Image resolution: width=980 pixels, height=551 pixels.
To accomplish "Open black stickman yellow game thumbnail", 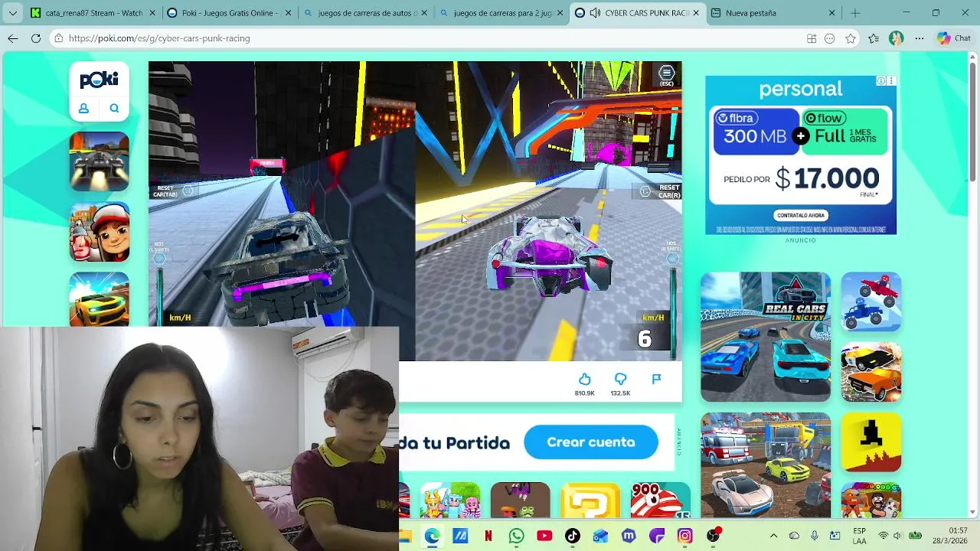I will [871, 442].
